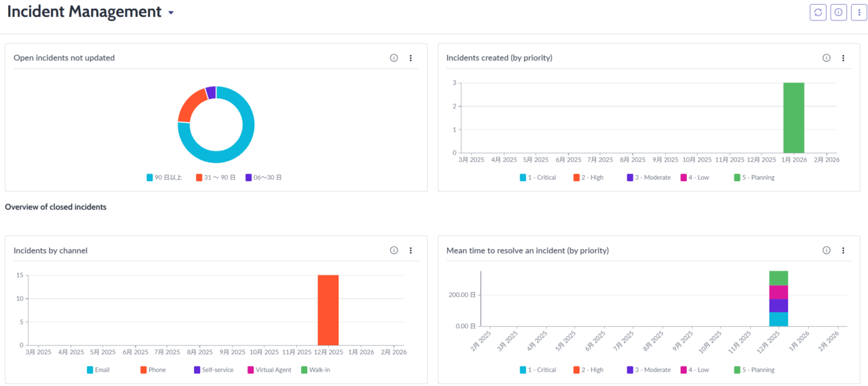Screen dimensions: 868x386
Task: Open kebab menu on Open incidents not updated
Action: tap(410, 58)
